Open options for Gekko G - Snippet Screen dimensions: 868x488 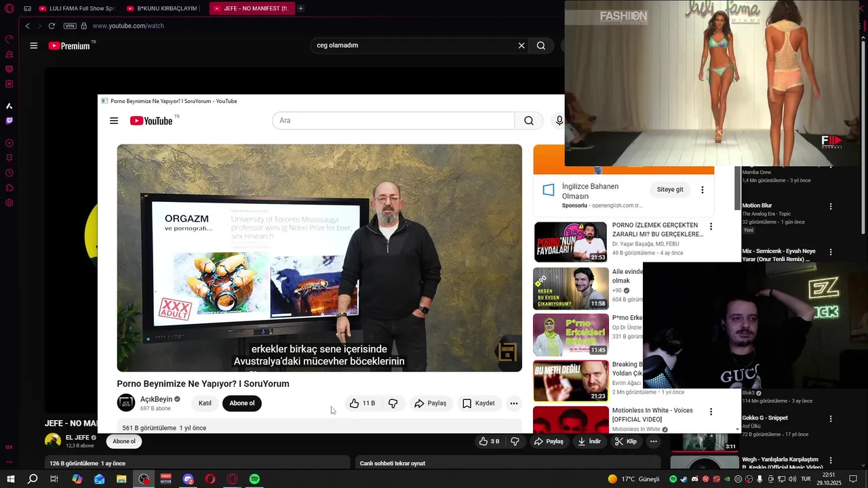click(831, 420)
